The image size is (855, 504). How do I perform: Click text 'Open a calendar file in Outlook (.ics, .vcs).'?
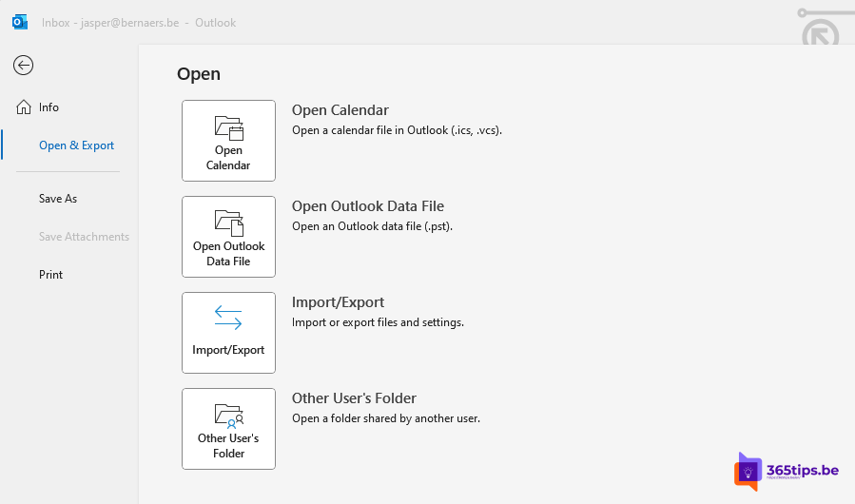pyautogui.click(x=397, y=130)
